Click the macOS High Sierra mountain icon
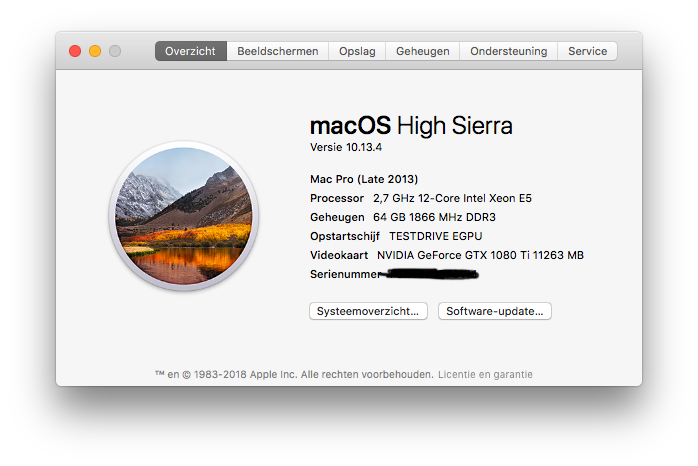The height and width of the screenshot is (466, 698). (x=184, y=216)
